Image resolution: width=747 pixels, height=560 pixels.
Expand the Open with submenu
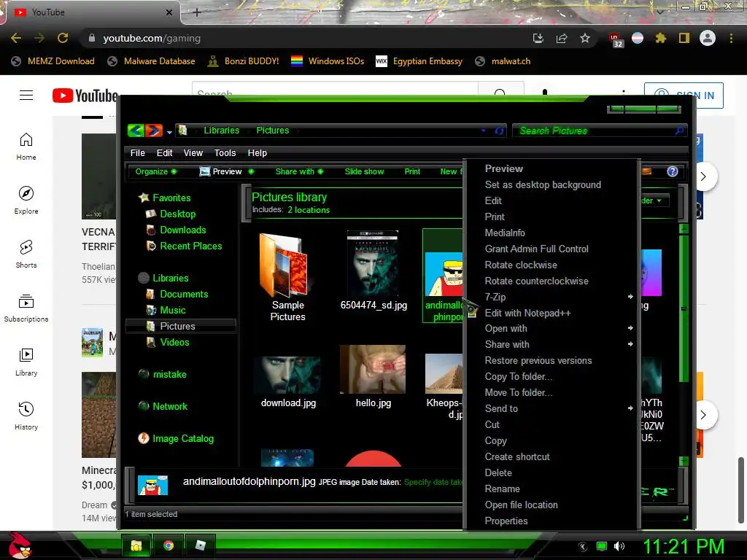tap(551, 329)
